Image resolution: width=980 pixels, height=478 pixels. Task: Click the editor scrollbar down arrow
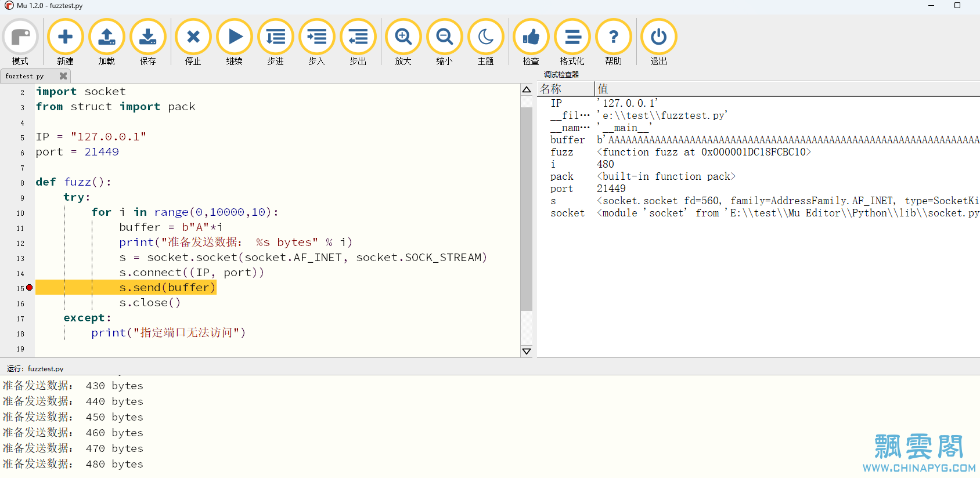point(527,351)
